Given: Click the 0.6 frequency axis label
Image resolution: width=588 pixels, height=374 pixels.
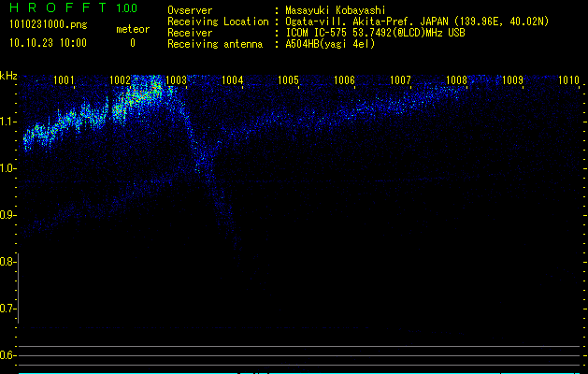Looking at the screenshot, I should click(7, 355).
